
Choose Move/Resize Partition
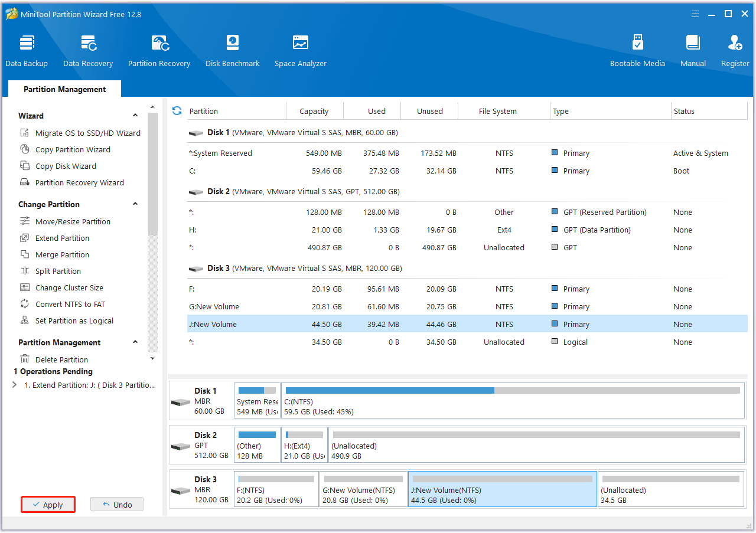(66, 221)
